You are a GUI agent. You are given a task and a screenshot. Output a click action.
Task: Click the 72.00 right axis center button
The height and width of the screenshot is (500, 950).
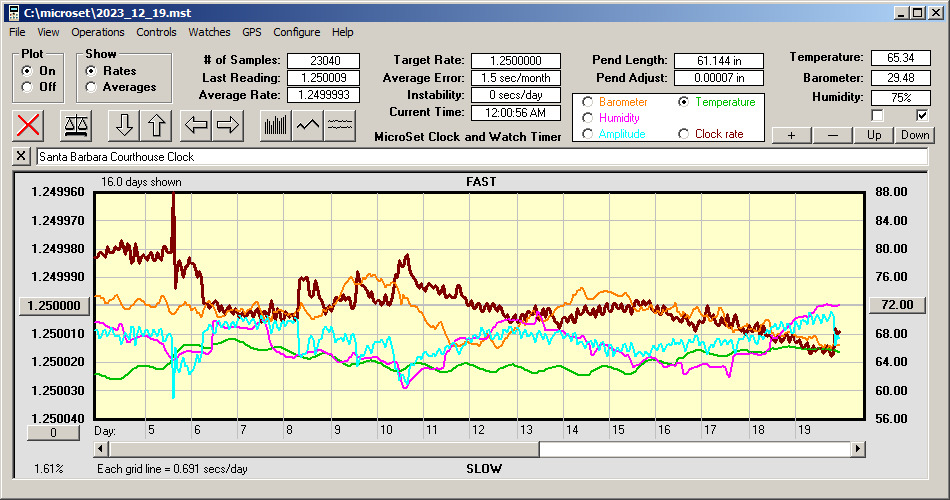[897, 305]
